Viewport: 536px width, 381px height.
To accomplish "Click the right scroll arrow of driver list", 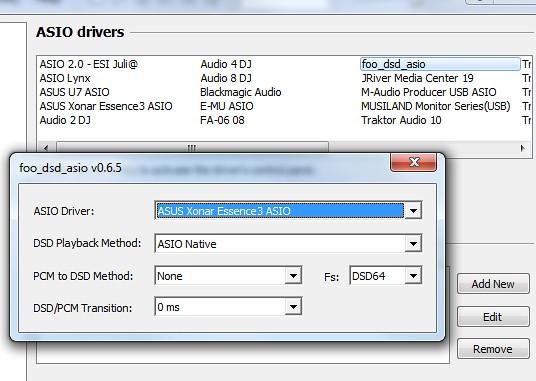I will [523, 148].
